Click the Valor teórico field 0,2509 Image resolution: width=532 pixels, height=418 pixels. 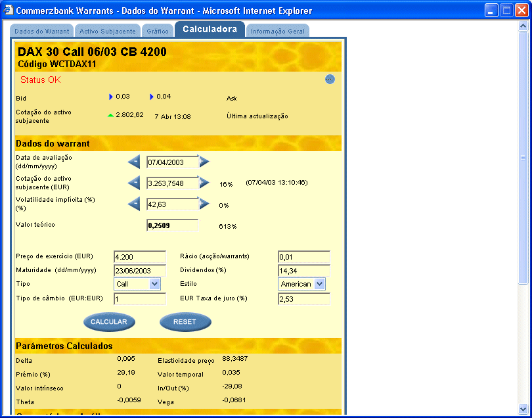click(172, 225)
